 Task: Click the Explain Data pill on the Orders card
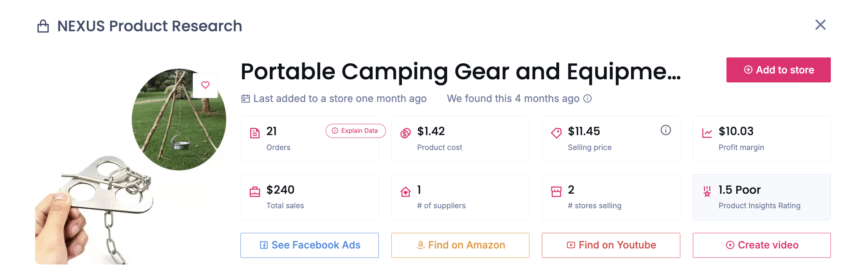355,131
